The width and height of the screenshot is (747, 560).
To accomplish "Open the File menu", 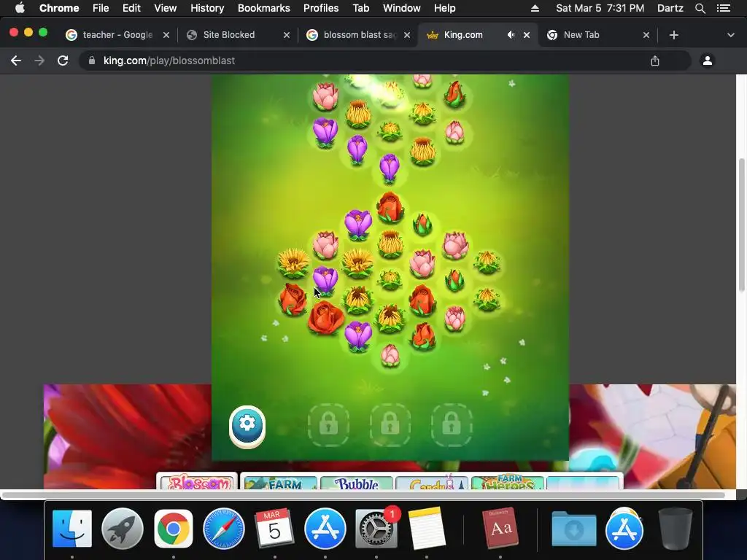I will [101, 8].
